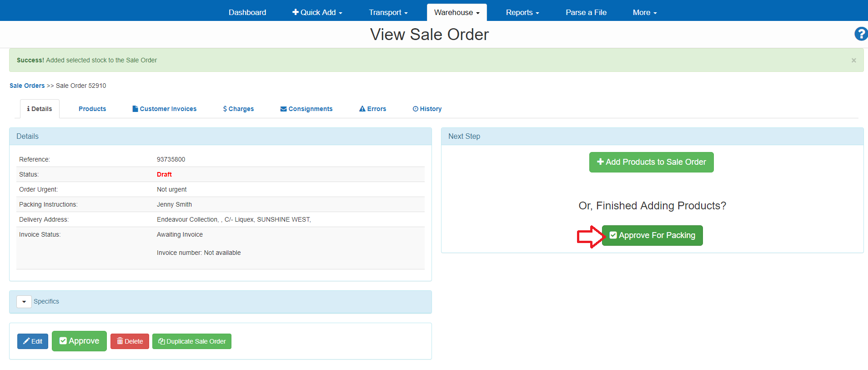Duplicate the Sale Order

point(192,341)
